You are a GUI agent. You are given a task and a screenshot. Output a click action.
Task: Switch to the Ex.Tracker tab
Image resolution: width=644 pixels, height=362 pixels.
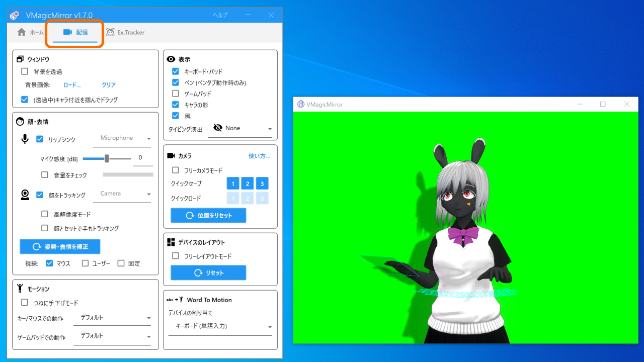pyautogui.click(x=126, y=32)
